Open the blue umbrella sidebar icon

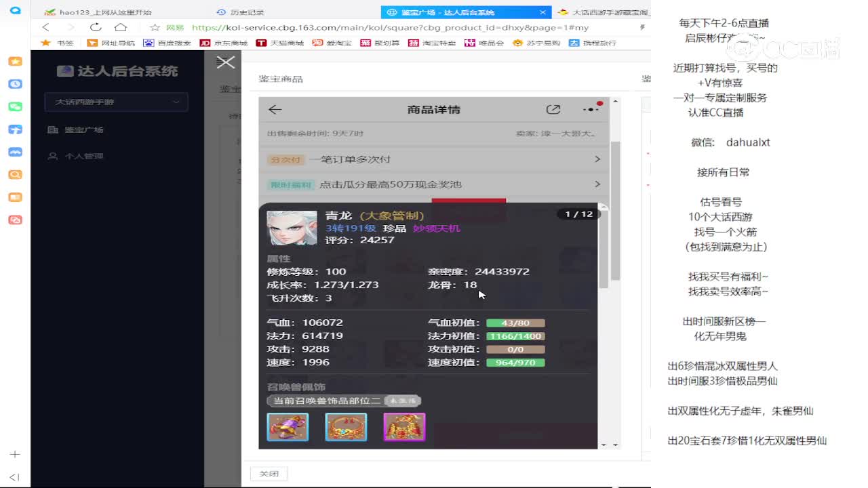pos(15,129)
